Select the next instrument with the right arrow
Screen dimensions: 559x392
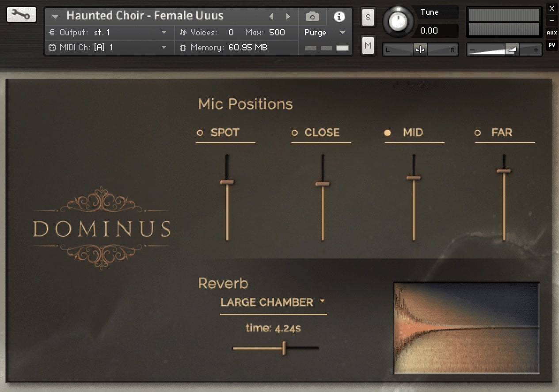click(x=288, y=16)
